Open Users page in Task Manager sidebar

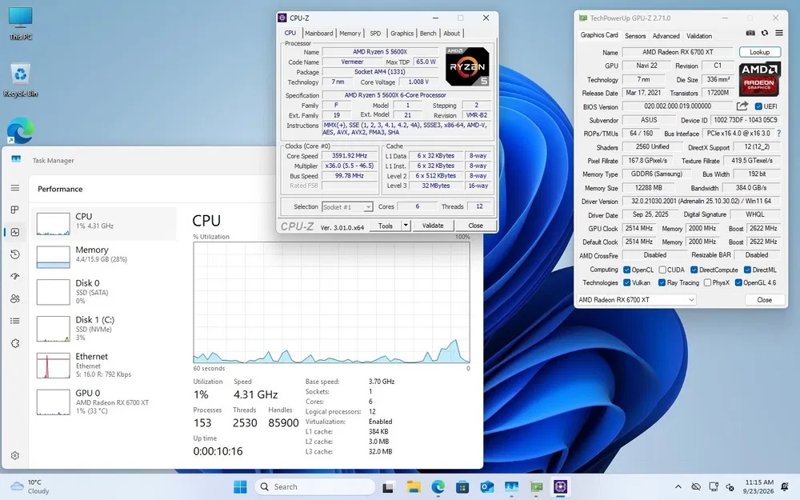tap(15, 298)
